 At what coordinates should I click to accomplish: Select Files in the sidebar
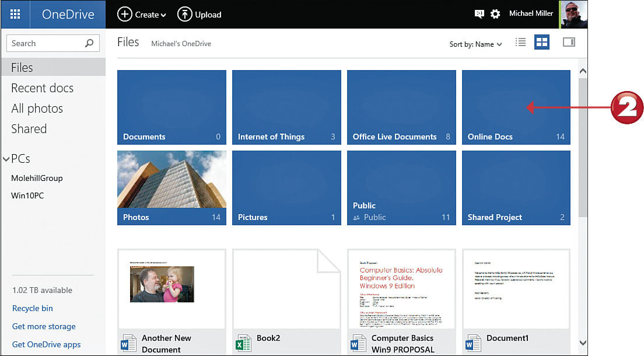click(53, 67)
